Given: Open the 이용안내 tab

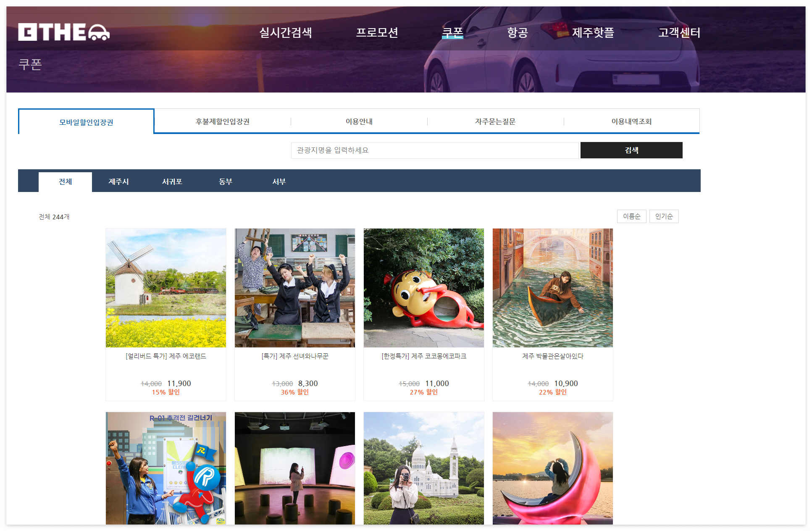Looking at the screenshot, I should coord(359,121).
